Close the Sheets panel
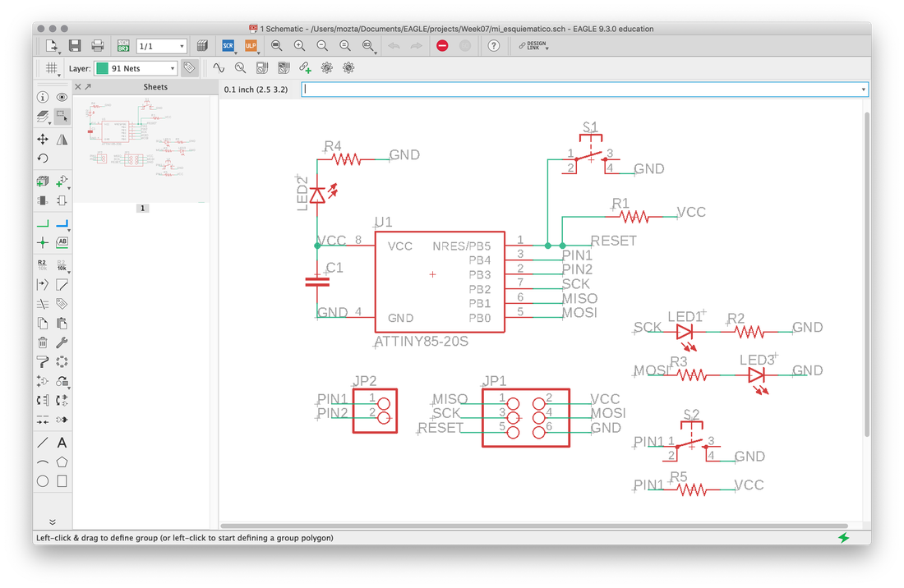The image size is (904, 588). (x=78, y=87)
